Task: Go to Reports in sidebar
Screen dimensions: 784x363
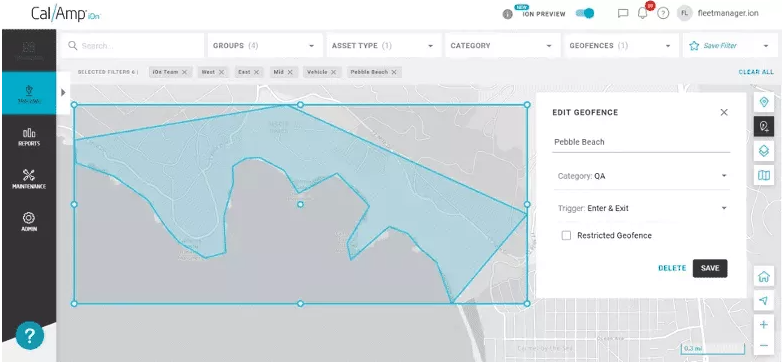Action: pyautogui.click(x=29, y=136)
